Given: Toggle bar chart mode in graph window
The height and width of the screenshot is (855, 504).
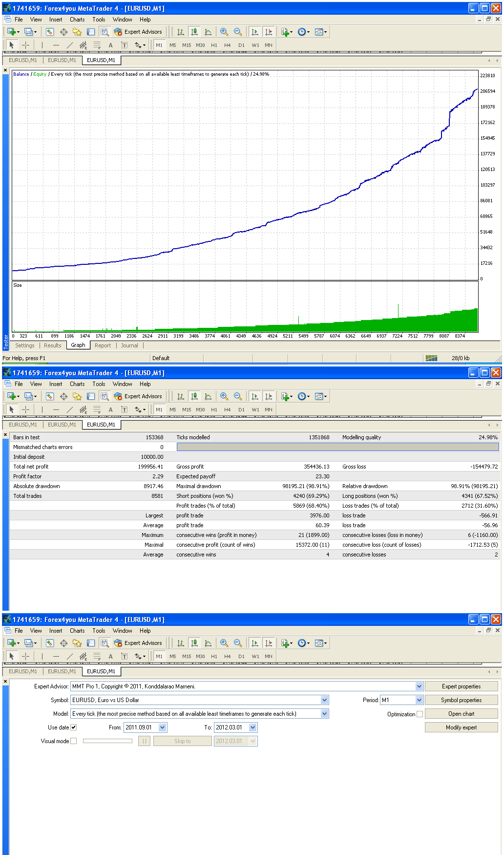Looking at the screenshot, I should [181, 32].
